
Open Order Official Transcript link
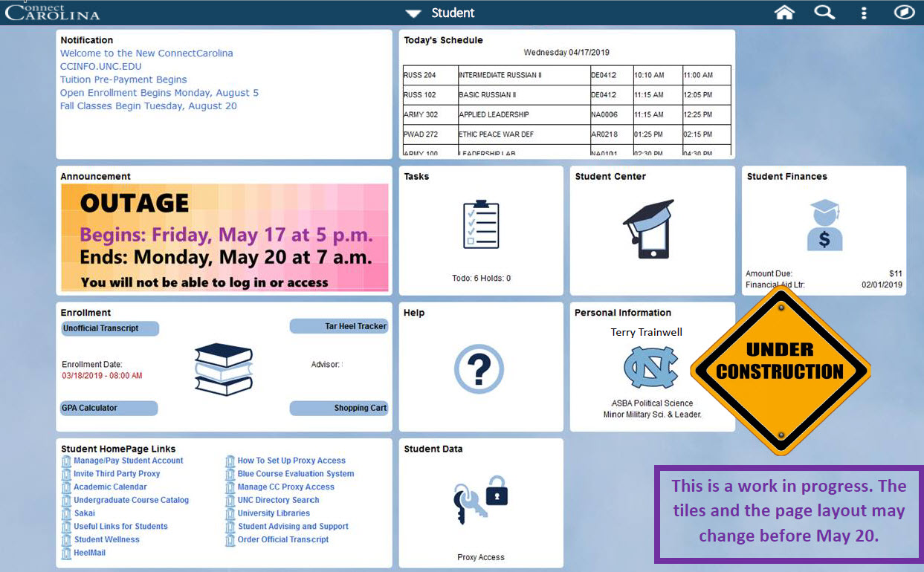pyautogui.click(x=282, y=540)
